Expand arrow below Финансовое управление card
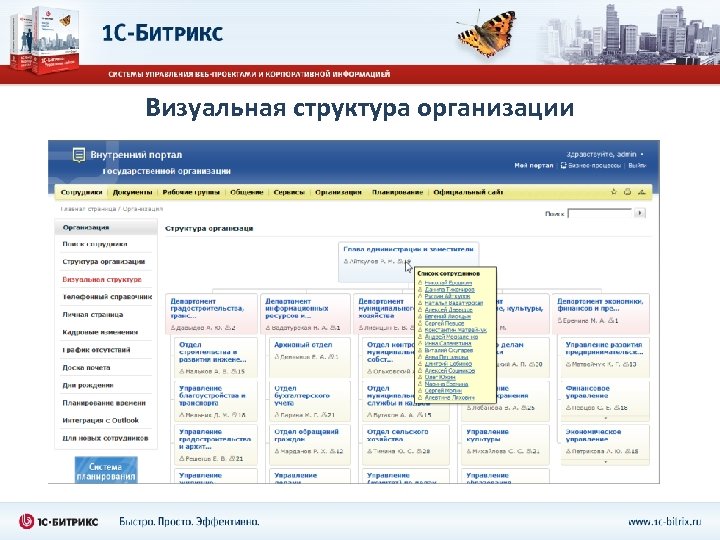The width and height of the screenshot is (720, 540). pyautogui.click(x=605, y=418)
